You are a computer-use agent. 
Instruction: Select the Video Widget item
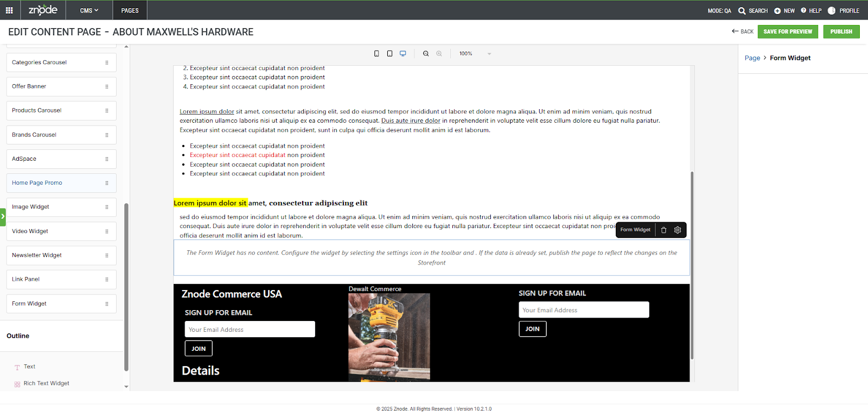tap(61, 231)
